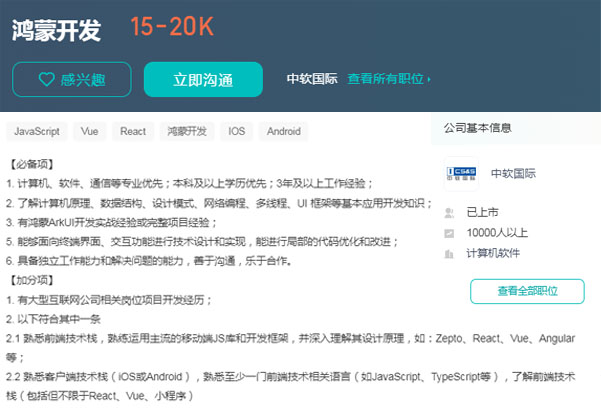
Task: Select the Vue tag
Action: pos(89,131)
